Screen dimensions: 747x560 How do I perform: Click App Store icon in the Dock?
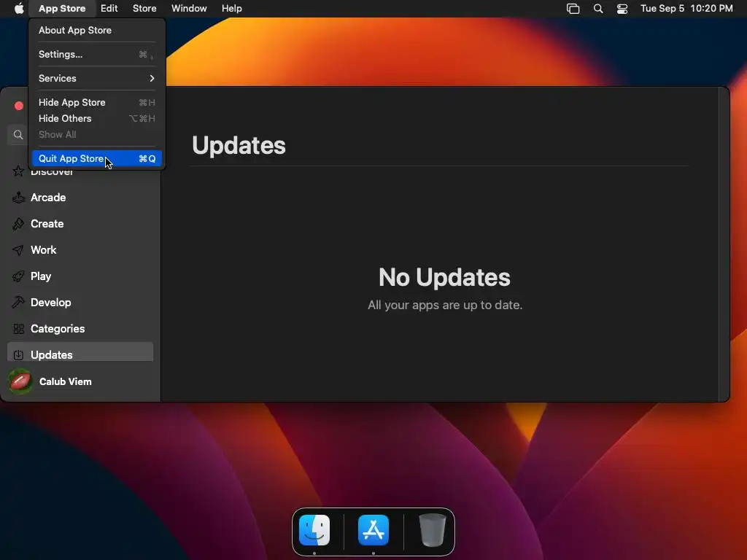click(x=373, y=530)
